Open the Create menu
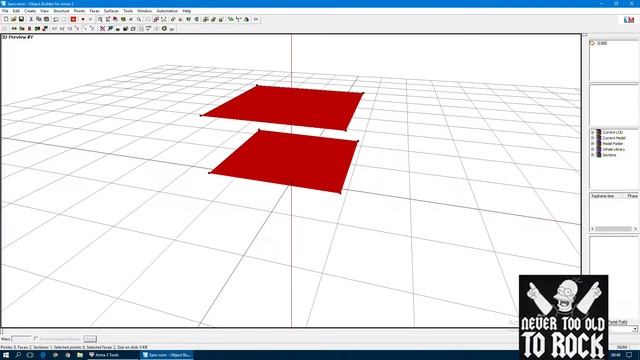 point(30,11)
